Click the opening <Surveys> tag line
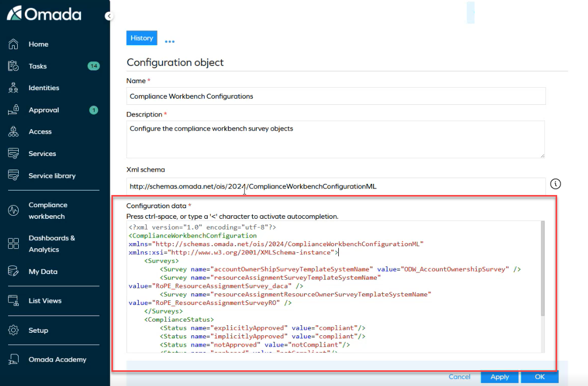 pos(162,261)
